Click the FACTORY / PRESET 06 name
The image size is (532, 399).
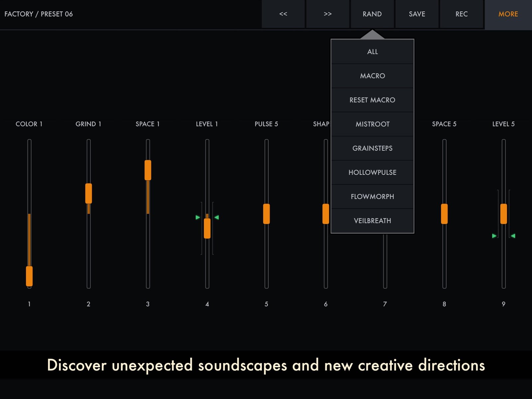click(39, 14)
